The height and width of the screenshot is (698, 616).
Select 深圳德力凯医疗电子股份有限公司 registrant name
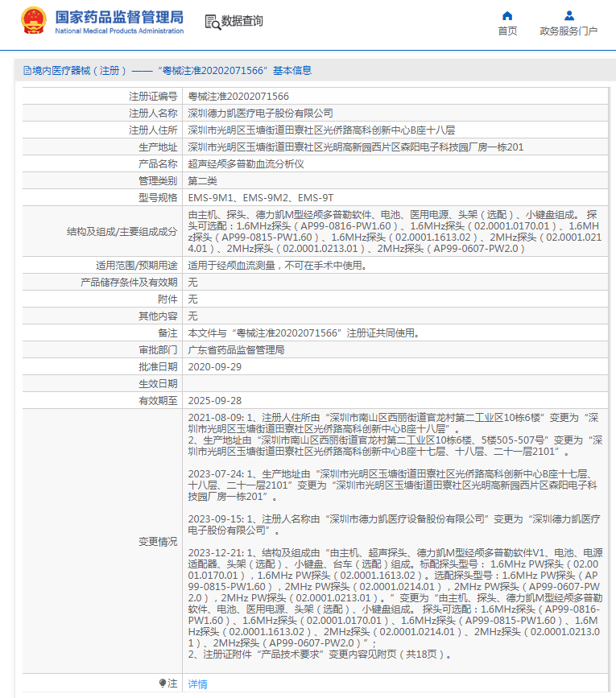(x=260, y=113)
